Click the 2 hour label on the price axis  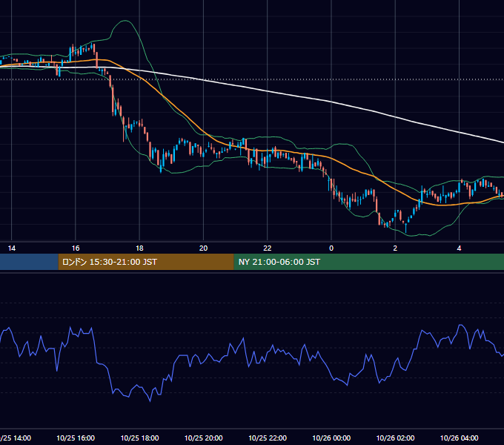(395, 248)
